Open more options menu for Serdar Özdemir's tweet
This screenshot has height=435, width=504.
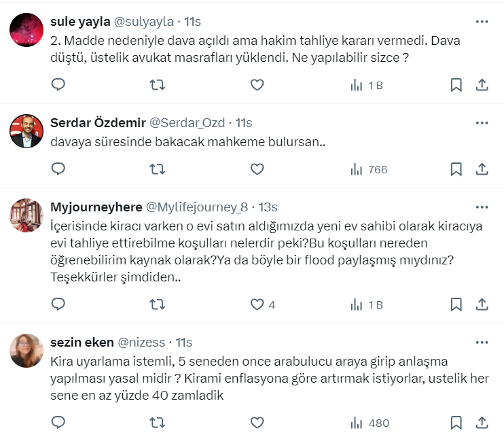point(482,123)
